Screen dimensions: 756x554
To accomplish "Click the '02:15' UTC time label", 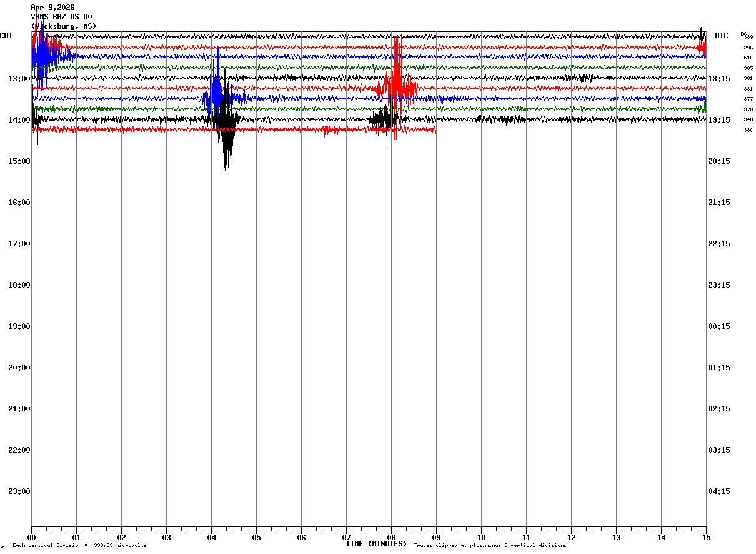I will tap(719, 409).
